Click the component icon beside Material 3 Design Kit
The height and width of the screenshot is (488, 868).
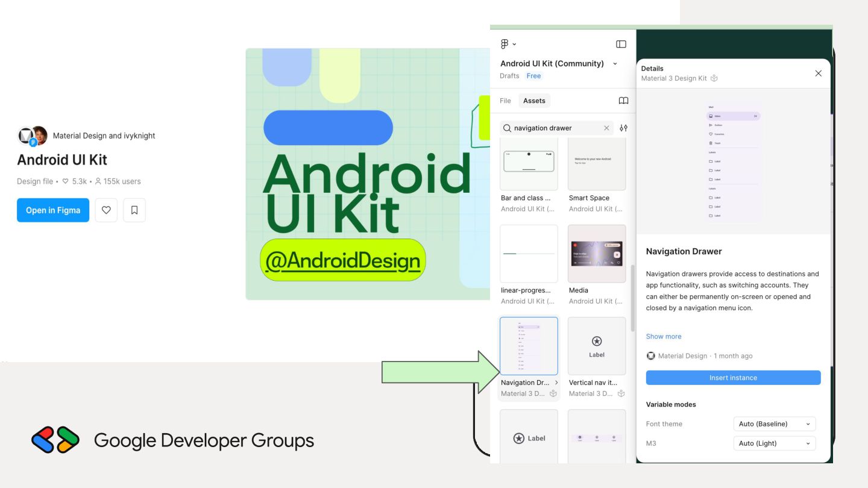coord(714,78)
